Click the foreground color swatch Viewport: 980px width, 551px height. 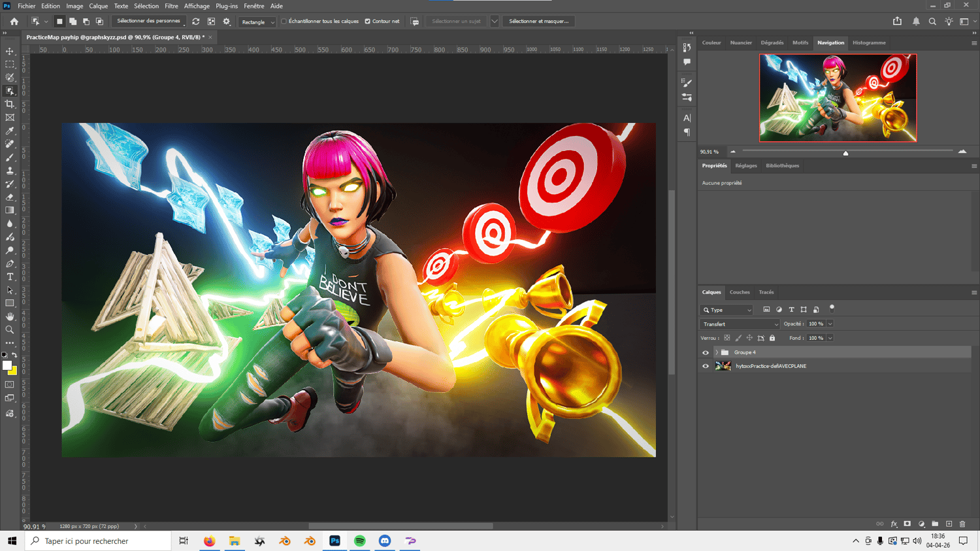(x=7, y=366)
